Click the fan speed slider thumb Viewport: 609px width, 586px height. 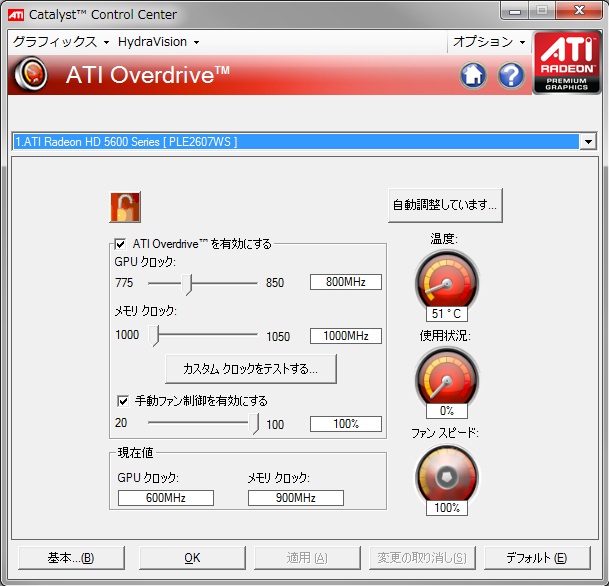[x=254, y=424]
